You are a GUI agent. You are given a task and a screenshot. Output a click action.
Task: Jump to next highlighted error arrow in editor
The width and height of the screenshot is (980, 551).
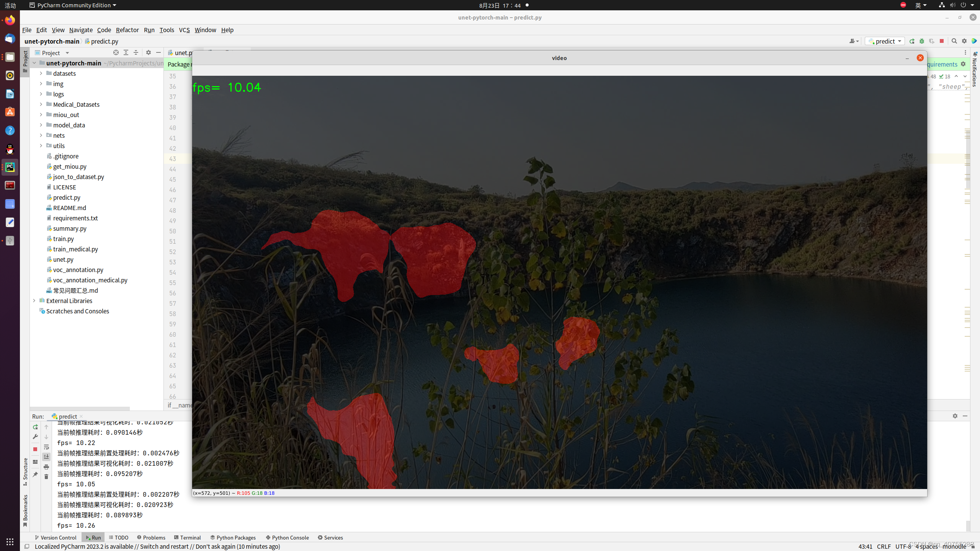click(965, 77)
